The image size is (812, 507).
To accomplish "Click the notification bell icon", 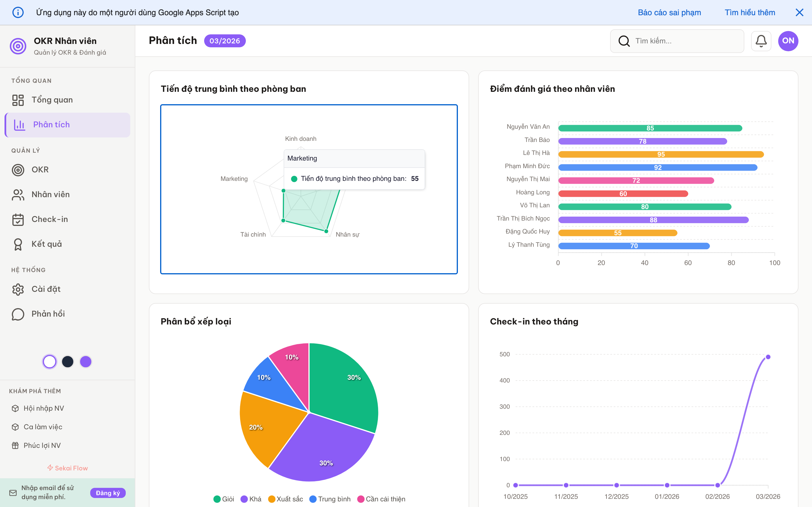I will 761,41.
